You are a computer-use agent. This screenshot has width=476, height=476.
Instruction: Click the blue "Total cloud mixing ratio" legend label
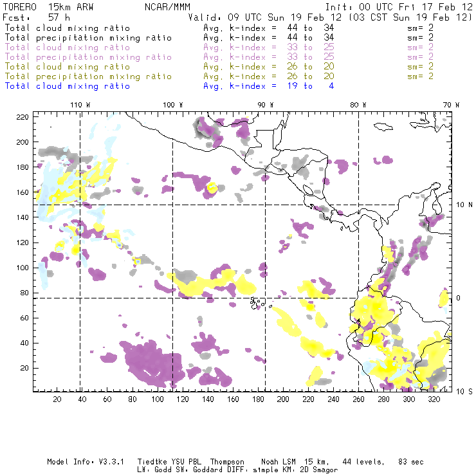[68, 86]
